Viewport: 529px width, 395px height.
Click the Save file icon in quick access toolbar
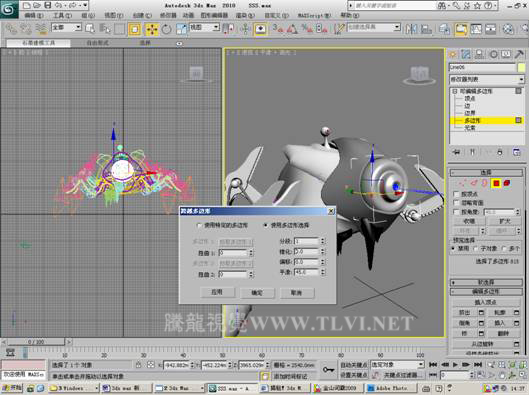(x=48, y=5)
